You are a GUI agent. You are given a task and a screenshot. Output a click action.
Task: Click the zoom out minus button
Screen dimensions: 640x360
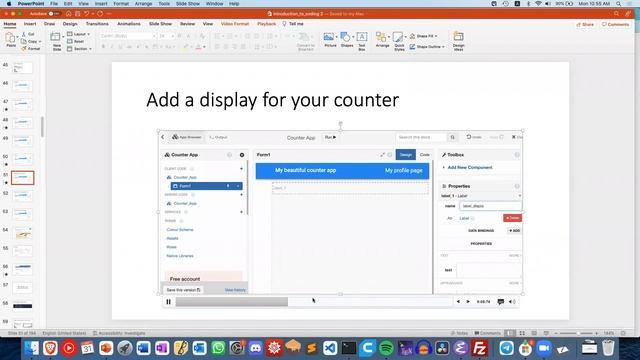[556, 333]
